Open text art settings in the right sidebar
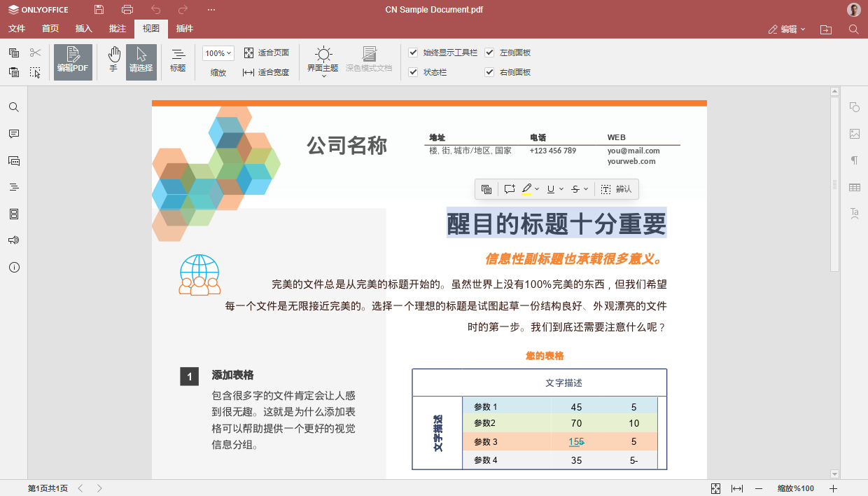The width and height of the screenshot is (868, 496). (855, 214)
